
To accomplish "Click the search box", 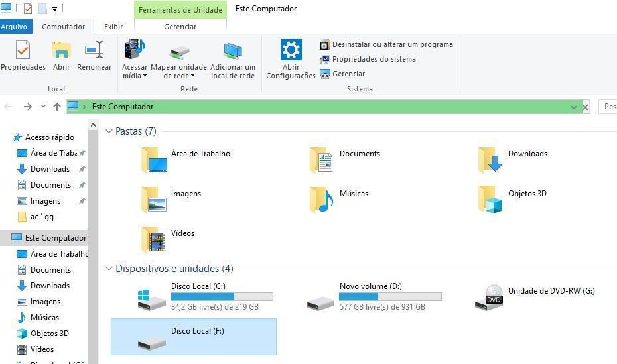I will tap(608, 107).
